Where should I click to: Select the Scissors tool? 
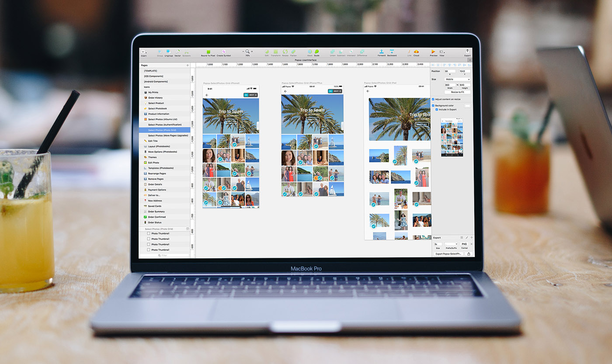click(186, 52)
